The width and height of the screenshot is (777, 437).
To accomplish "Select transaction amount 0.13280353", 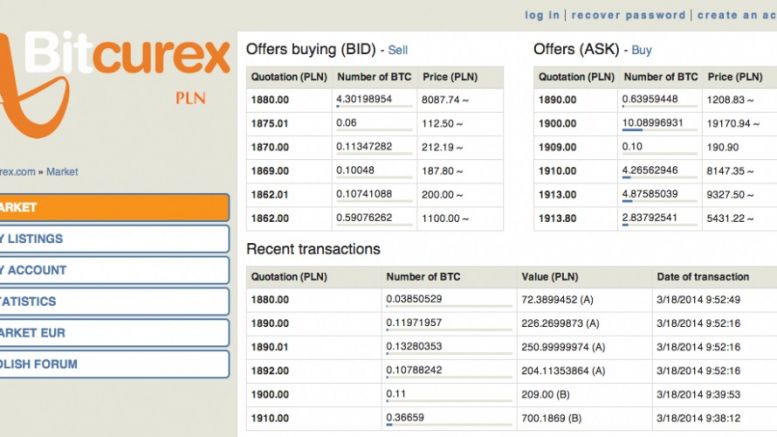I will 414,346.
